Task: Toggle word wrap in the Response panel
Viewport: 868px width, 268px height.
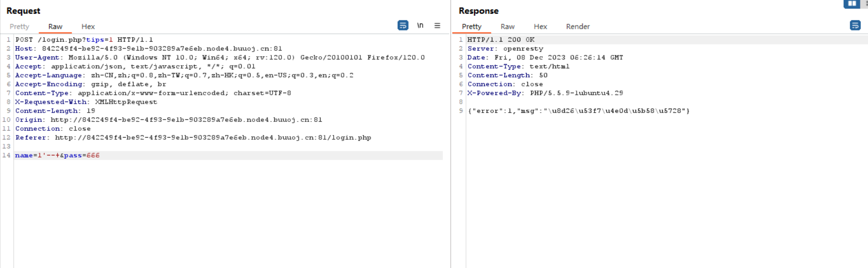Action: tap(855, 25)
